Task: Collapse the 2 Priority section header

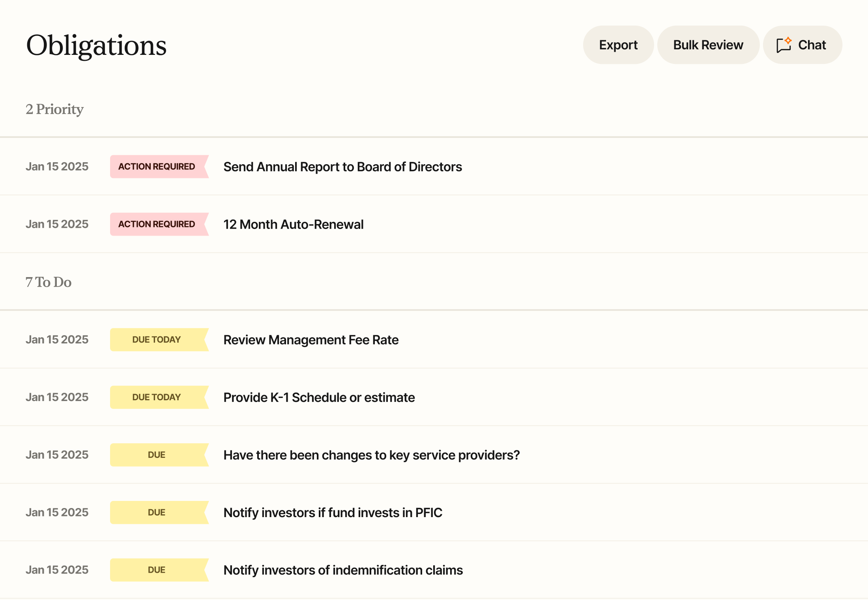Action: coord(54,109)
